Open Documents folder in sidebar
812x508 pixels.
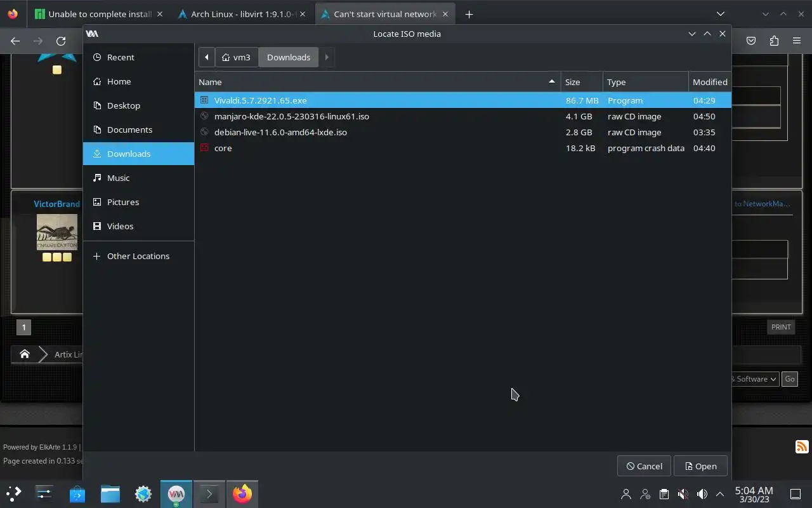tap(138, 130)
